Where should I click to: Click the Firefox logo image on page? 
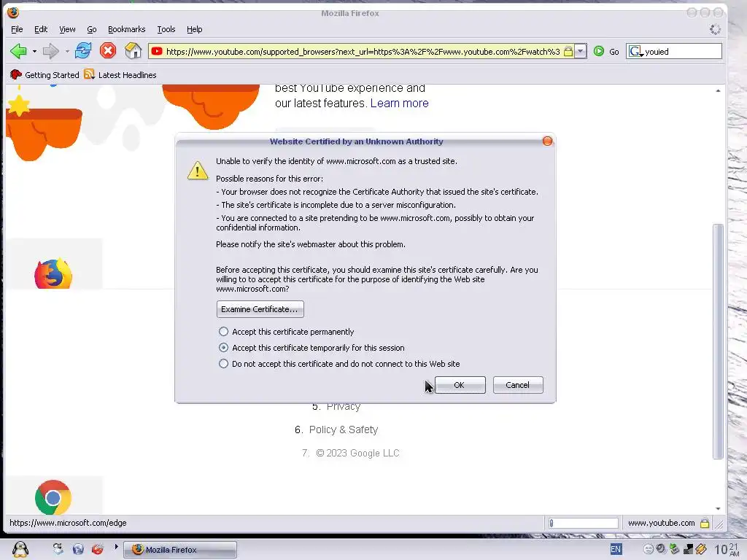53,273
